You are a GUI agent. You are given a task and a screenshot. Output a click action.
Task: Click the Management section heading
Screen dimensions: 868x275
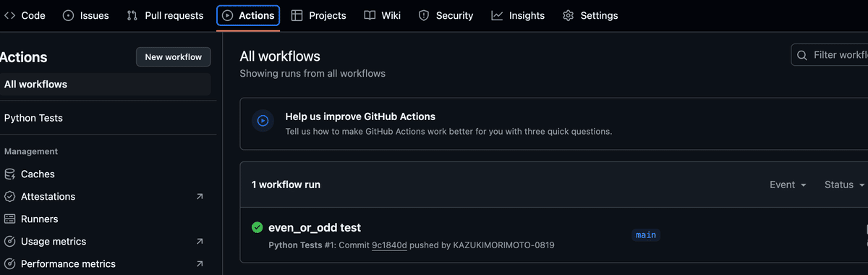(31, 151)
